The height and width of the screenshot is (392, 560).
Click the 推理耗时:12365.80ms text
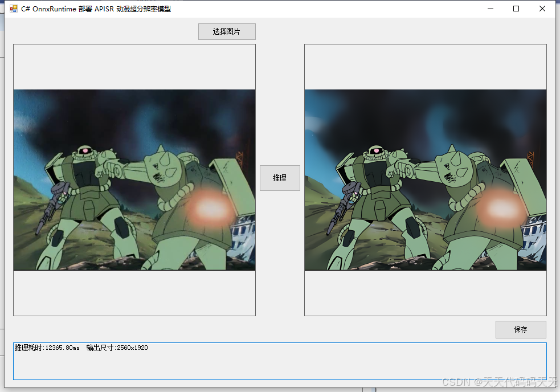point(47,348)
